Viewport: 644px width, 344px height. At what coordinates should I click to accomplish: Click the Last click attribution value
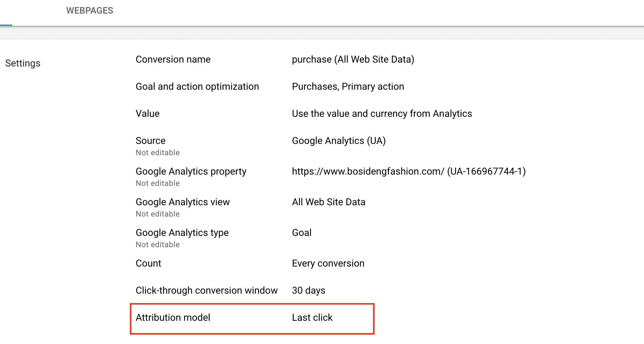312,318
